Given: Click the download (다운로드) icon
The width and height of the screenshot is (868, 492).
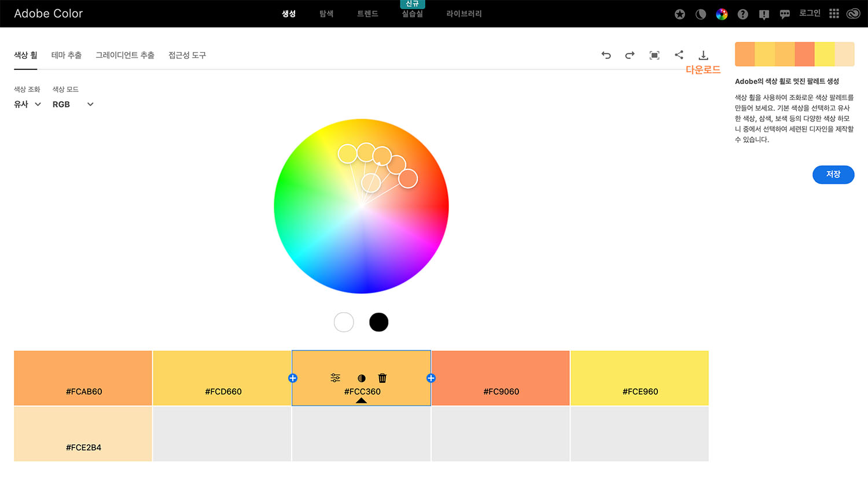Looking at the screenshot, I should (x=703, y=56).
